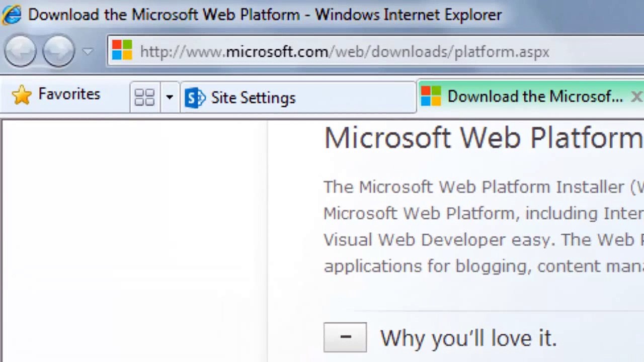Click the Microsoft logo in the address bar
Image resolution: width=644 pixels, height=362 pixels.
pyautogui.click(x=122, y=51)
